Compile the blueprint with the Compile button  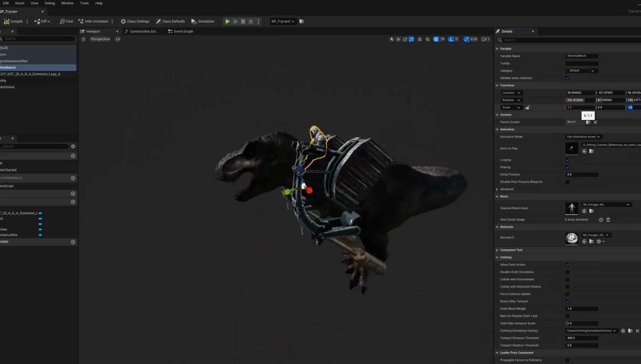(x=14, y=21)
